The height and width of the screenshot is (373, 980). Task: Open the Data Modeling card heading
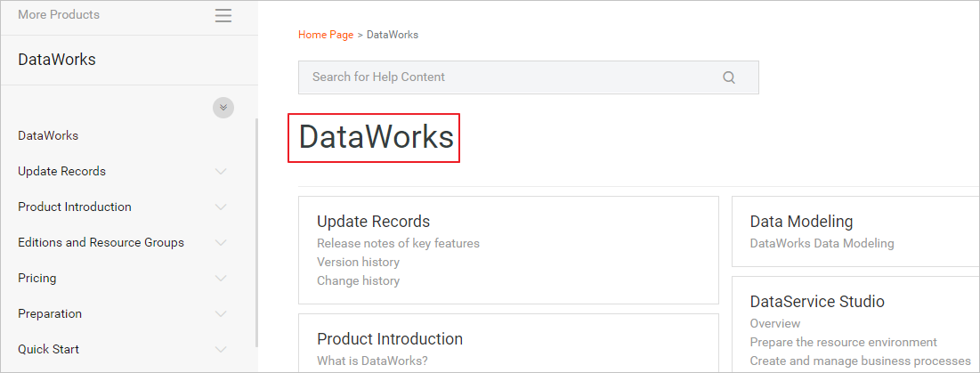(801, 221)
